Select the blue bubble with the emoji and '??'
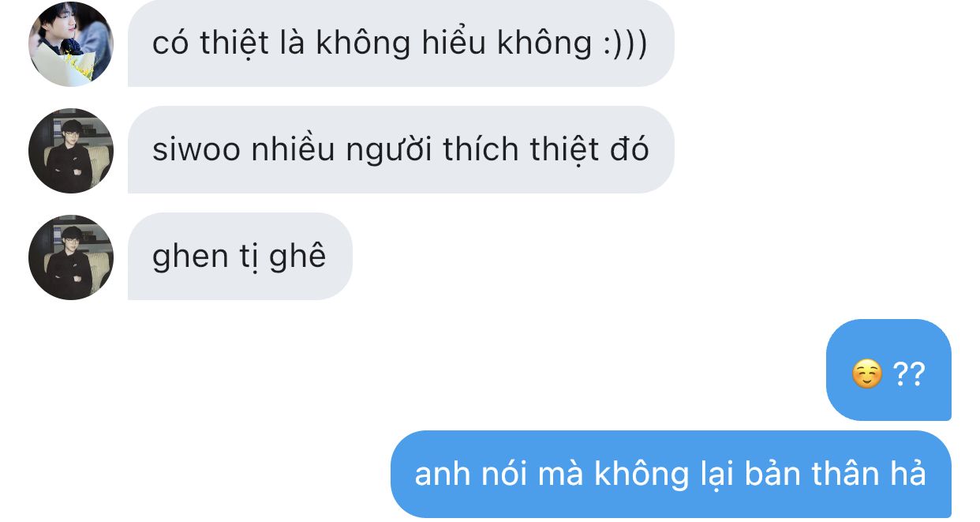This screenshot has height=522, width=980. (888, 370)
